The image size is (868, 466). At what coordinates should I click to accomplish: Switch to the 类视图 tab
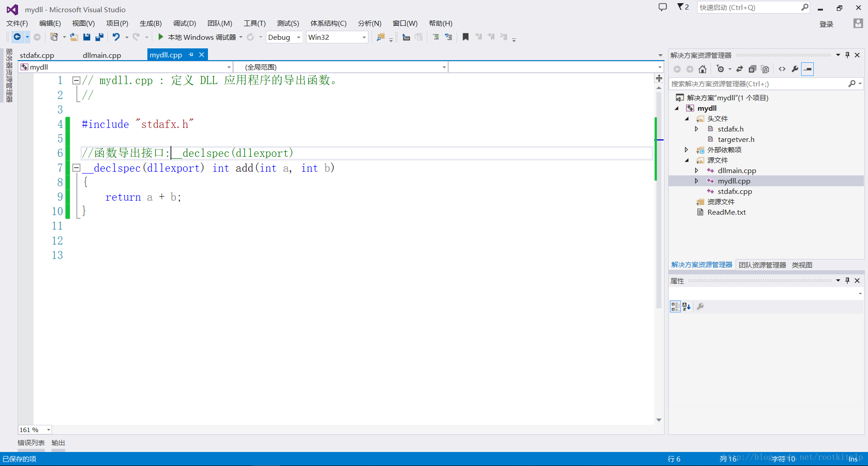pyautogui.click(x=802, y=265)
